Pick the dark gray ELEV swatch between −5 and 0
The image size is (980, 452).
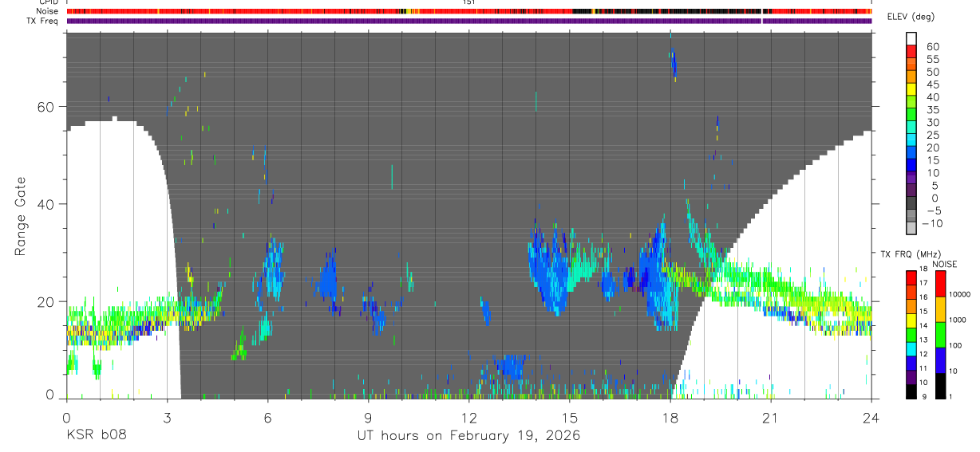911,204
